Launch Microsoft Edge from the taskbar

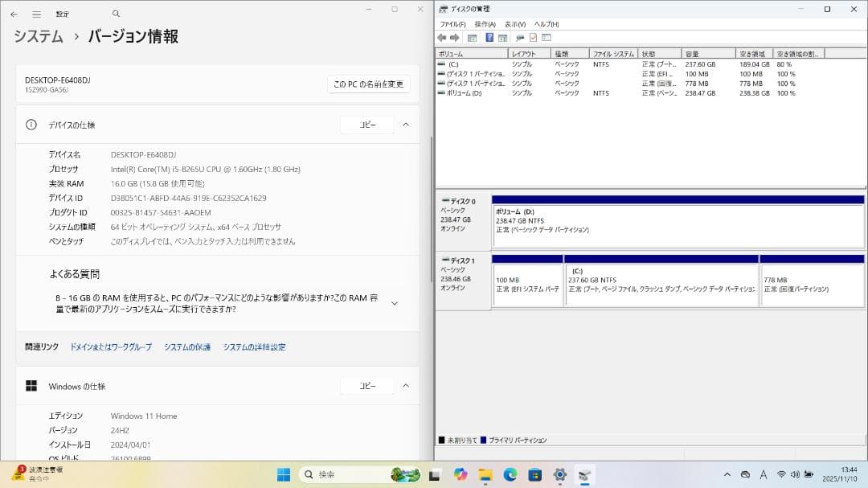coord(509,474)
